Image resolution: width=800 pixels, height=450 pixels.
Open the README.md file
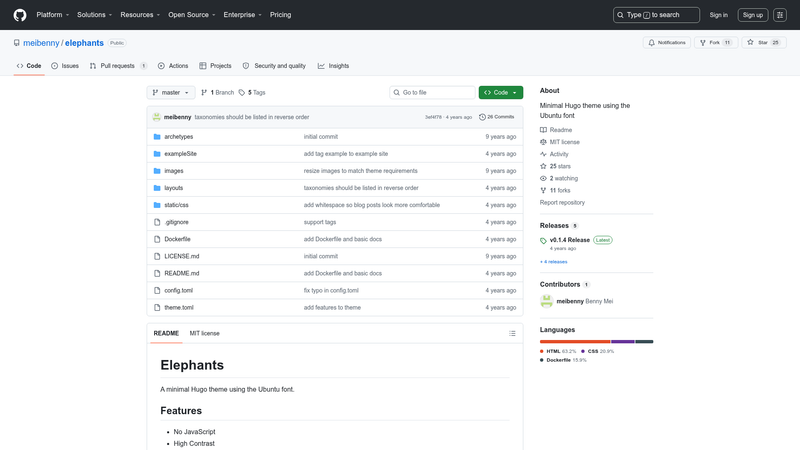click(x=182, y=273)
